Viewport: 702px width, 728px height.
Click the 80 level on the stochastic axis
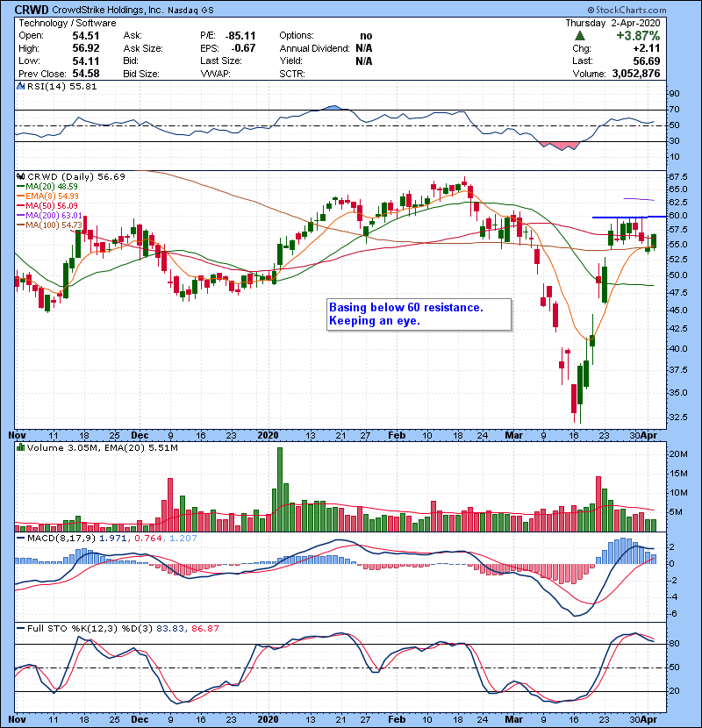(674, 644)
